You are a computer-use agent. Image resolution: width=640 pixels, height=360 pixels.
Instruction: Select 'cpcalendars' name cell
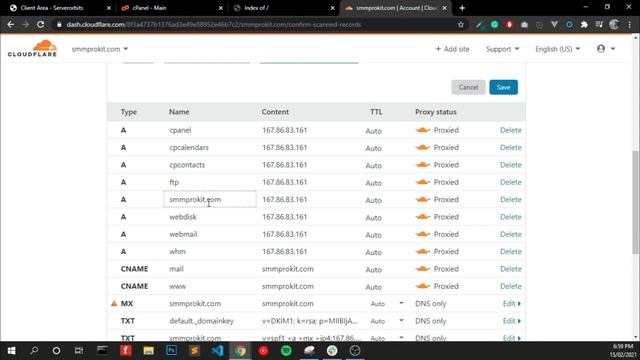tap(189, 147)
